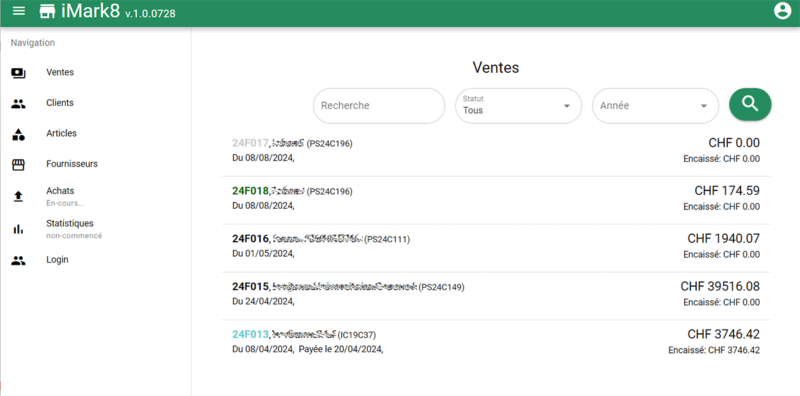
Task: Click the non-commencé status label
Action: tap(74, 236)
